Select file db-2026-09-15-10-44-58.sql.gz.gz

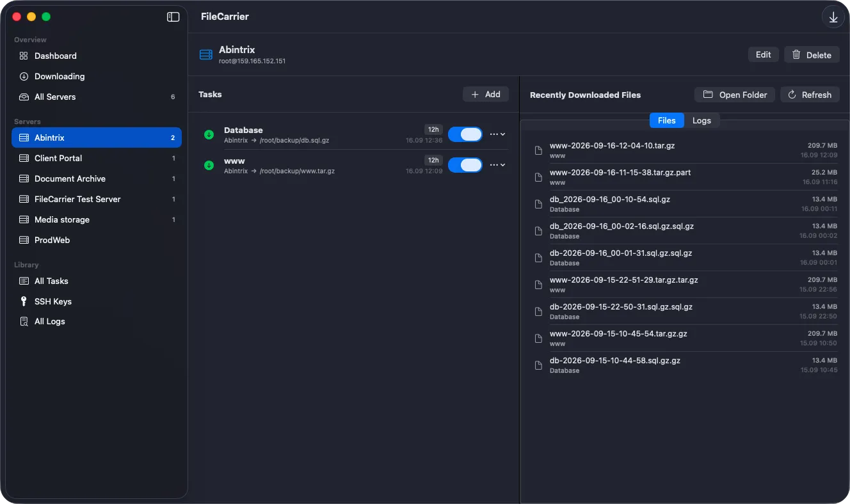click(x=686, y=365)
